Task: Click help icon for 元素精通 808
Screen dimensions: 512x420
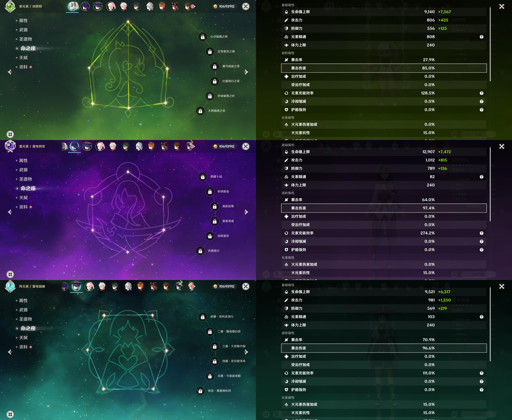Action: point(481,37)
